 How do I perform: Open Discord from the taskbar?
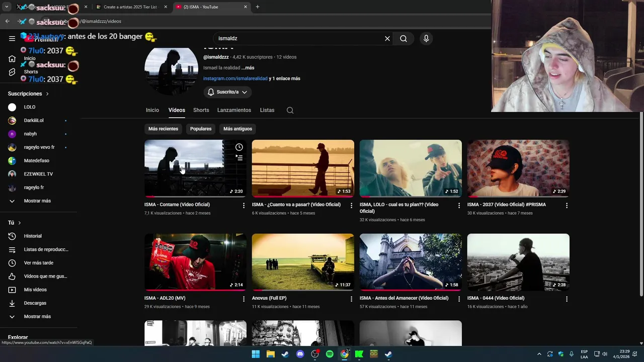pos(300,354)
